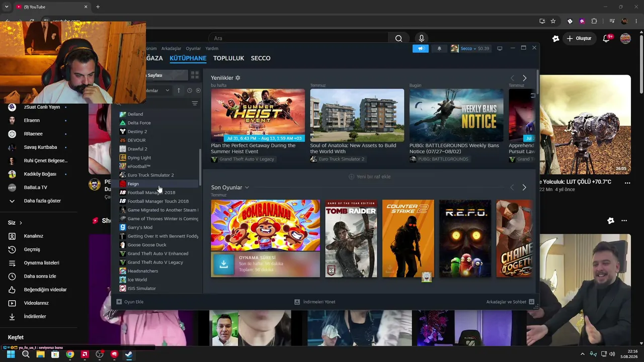Open the Counter-Strike 2 game cover

(x=408, y=238)
